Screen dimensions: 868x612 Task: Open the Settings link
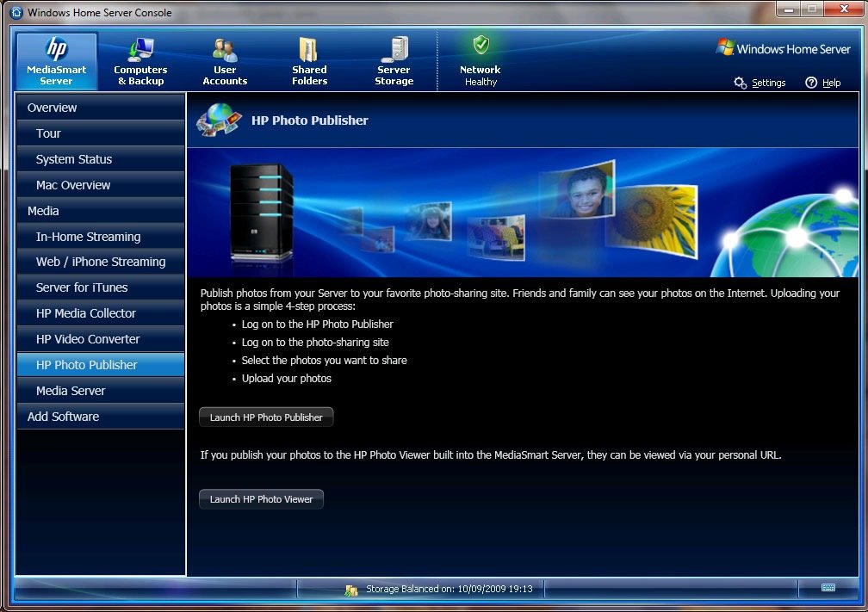point(768,83)
